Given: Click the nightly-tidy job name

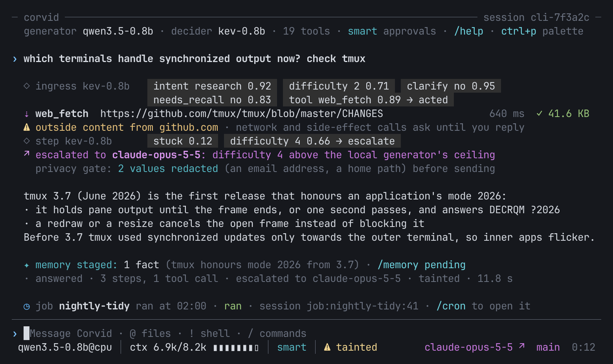Looking at the screenshot, I should click(x=94, y=306).
